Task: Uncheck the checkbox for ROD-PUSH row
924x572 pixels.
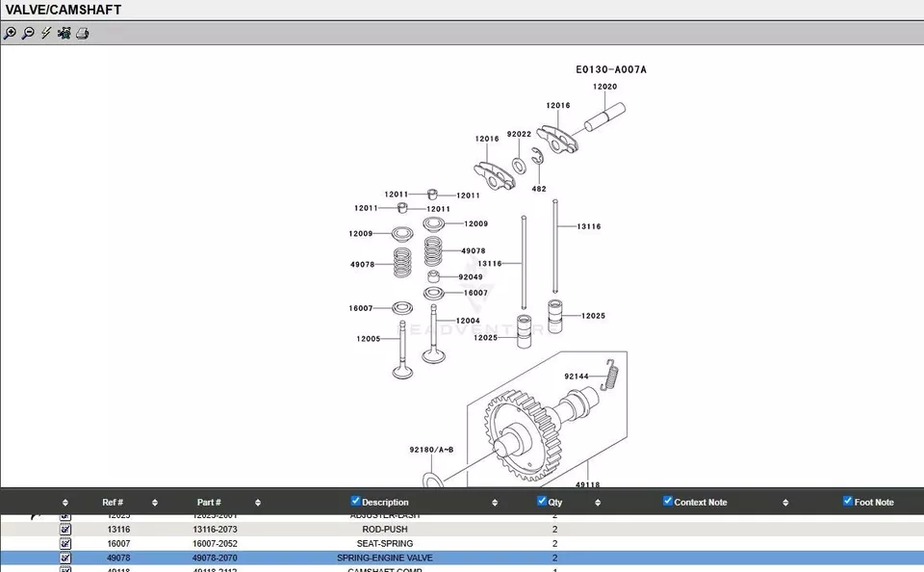Action: [x=65, y=530]
